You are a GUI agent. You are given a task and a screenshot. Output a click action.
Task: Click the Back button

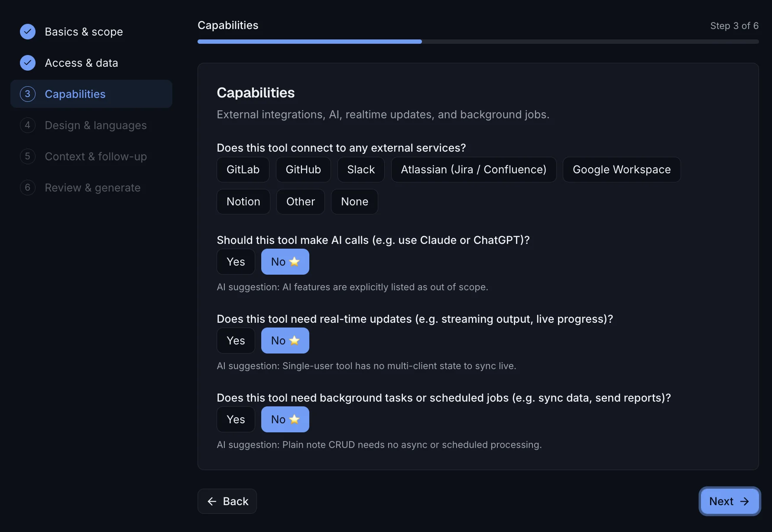tap(227, 501)
